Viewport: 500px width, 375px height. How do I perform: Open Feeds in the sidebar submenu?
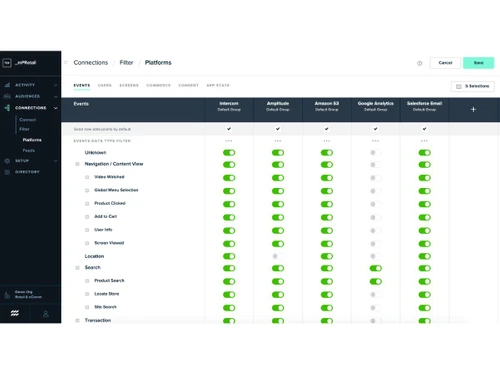29,150
